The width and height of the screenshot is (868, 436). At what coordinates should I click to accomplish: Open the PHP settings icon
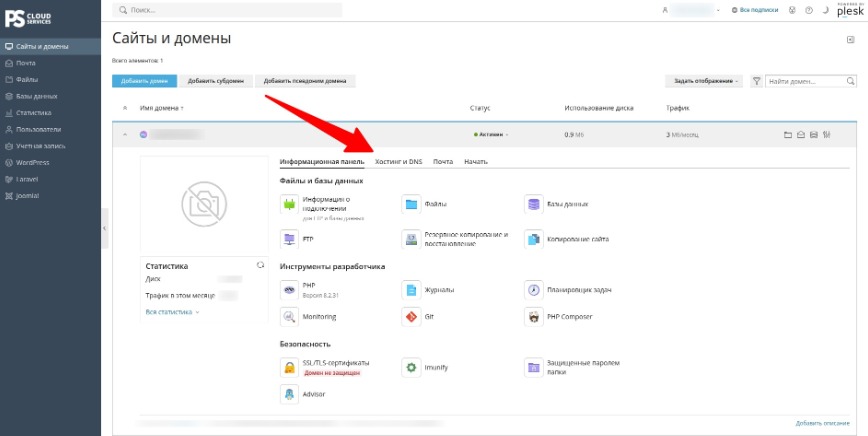(290, 289)
